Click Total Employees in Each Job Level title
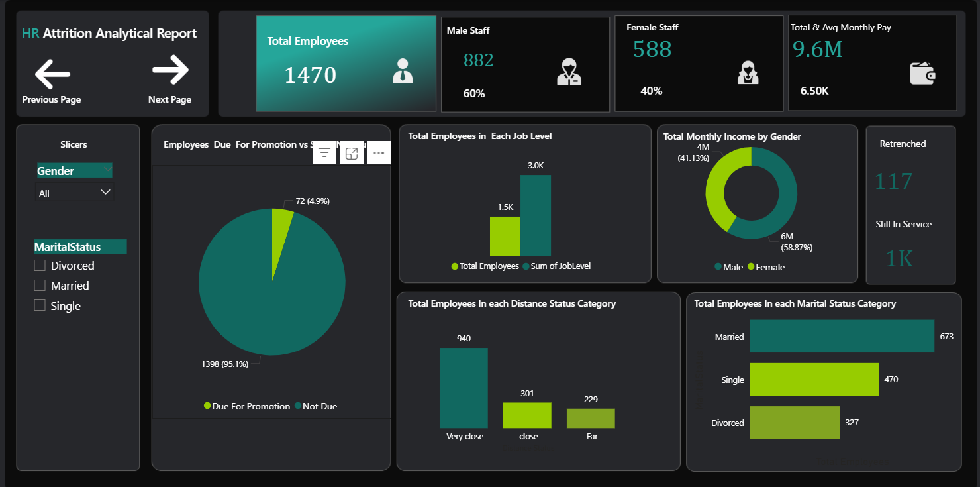This screenshot has width=980, height=487. (480, 136)
